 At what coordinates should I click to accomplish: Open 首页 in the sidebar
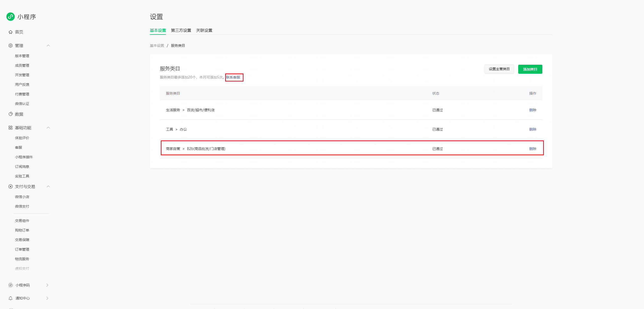pos(19,32)
